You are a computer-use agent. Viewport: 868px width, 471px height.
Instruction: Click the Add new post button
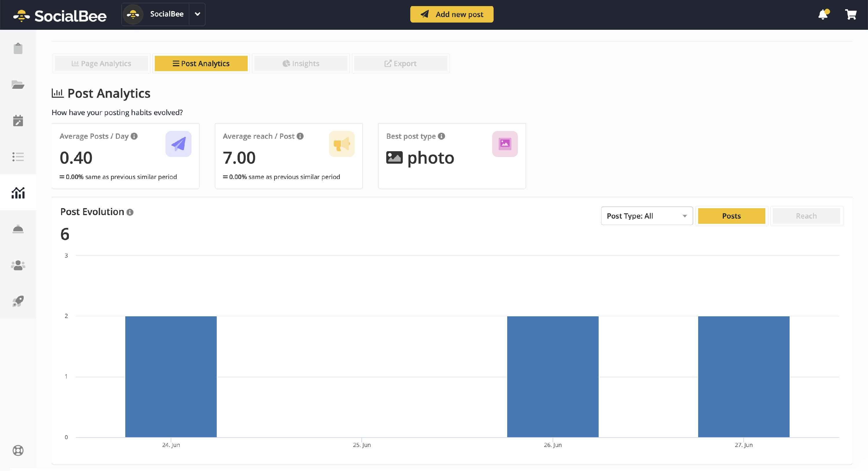pyautogui.click(x=452, y=14)
